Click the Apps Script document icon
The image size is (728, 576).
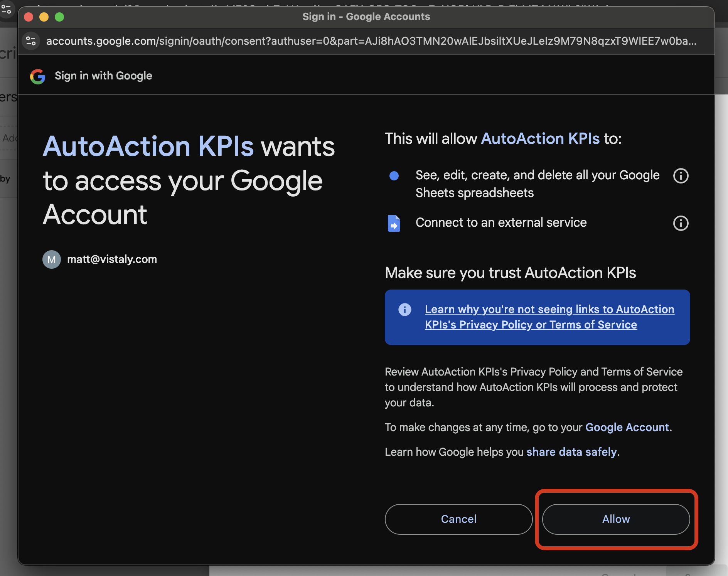coord(394,223)
